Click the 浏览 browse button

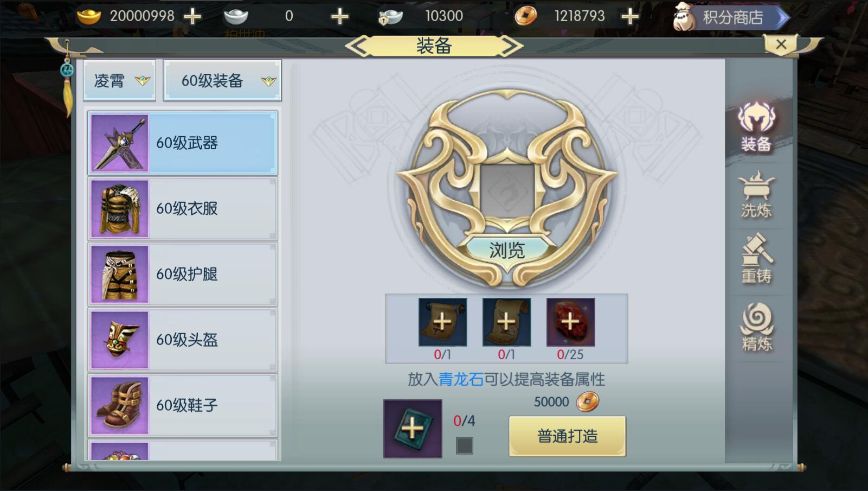click(x=507, y=250)
